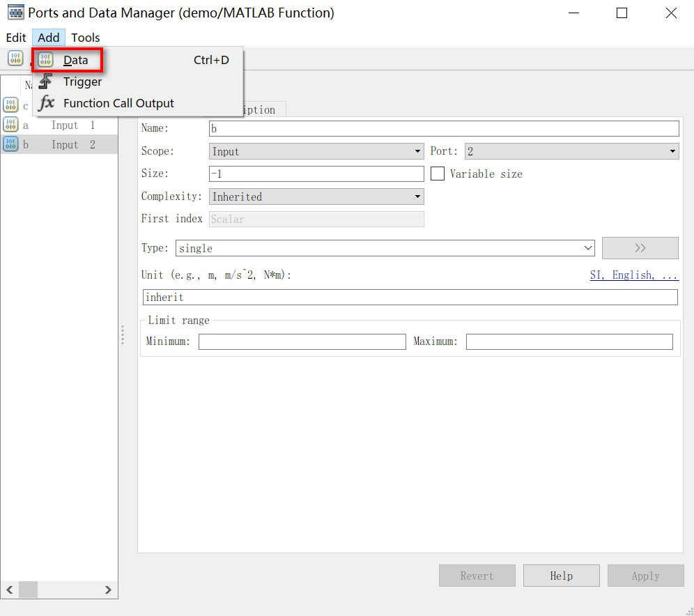The height and width of the screenshot is (616, 694).
Task: Minimize the Ports and Data Manager window
Action: coord(574,13)
